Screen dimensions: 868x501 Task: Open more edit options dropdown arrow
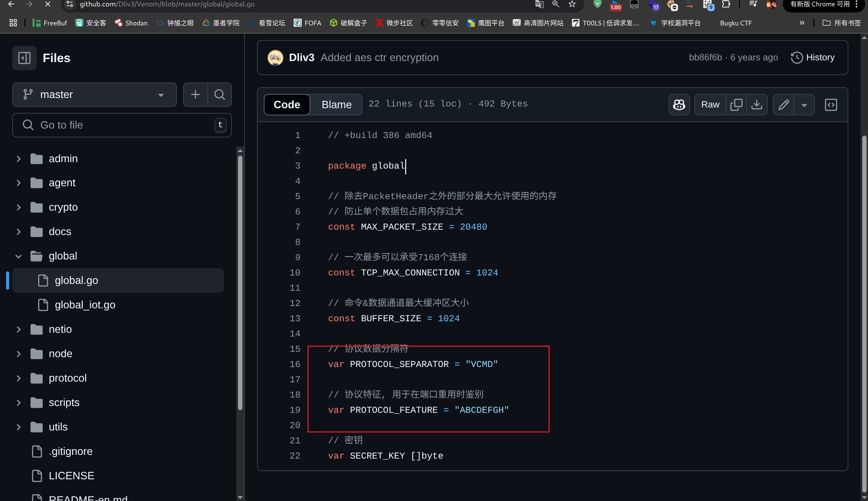(x=804, y=104)
